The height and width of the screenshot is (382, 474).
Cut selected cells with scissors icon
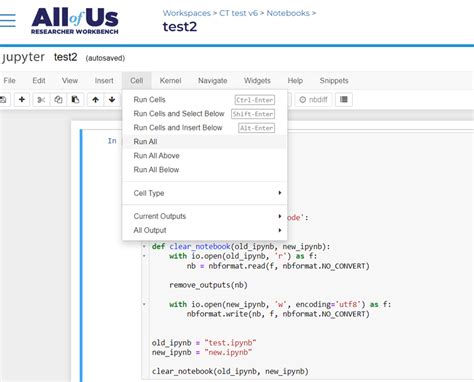(x=41, y=99)
